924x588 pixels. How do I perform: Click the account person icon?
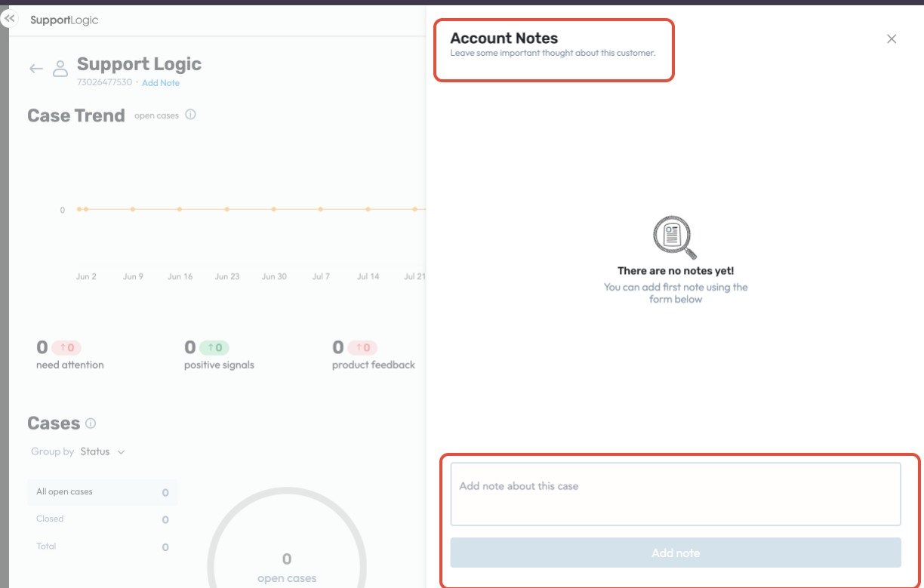60,69
